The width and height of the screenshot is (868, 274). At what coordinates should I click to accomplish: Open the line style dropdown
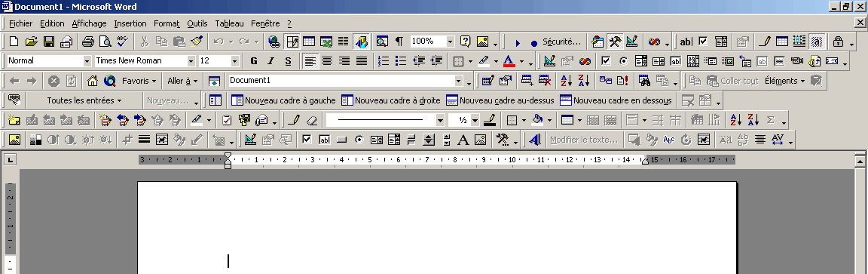click(440, 120)
